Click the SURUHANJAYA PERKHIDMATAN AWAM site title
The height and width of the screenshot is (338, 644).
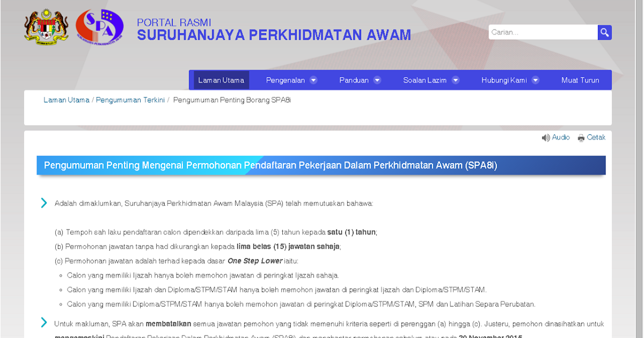click(x=274, y=35)
